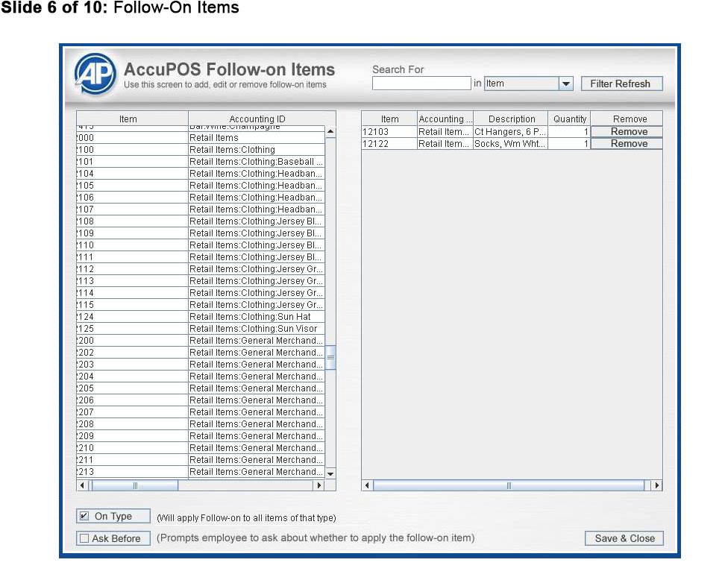728x583 pixels.
Task: Select the 'Retail Items:Clothing' row
Action: point(201,150)
